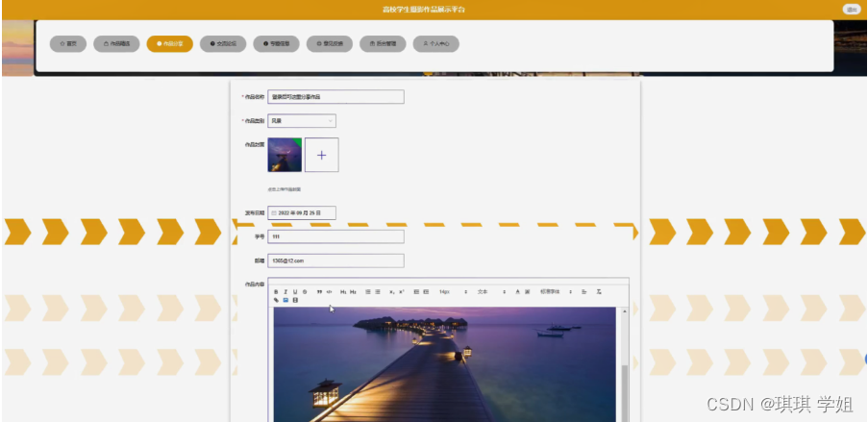Open the text background color picker

tap(528, 292)
